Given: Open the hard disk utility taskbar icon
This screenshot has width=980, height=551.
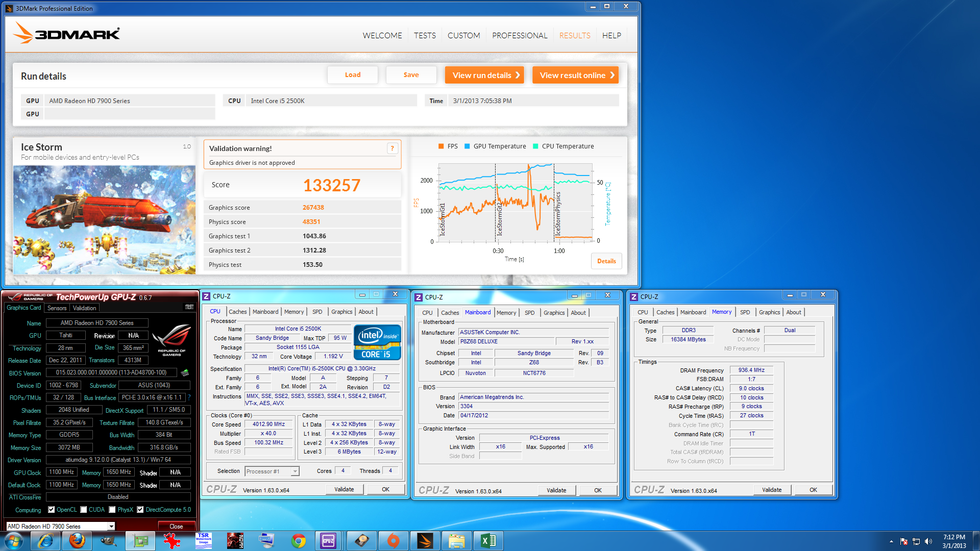Looking at the screenshot, I should pyautogui.click(x=362, y=541).
